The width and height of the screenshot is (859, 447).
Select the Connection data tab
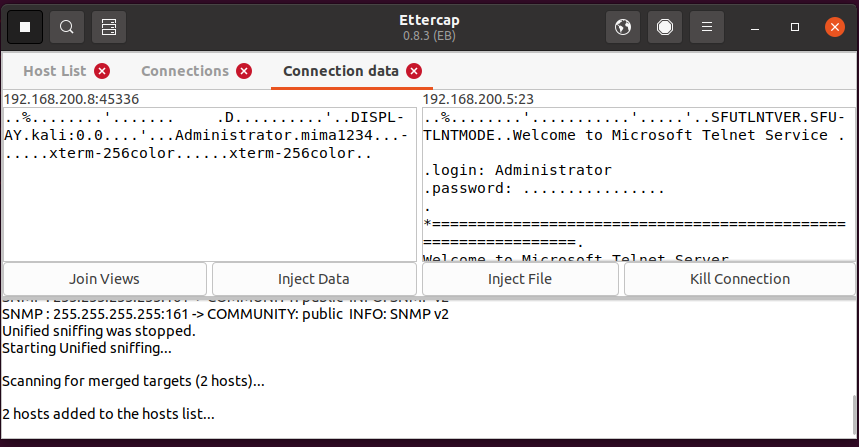point(340,71)
